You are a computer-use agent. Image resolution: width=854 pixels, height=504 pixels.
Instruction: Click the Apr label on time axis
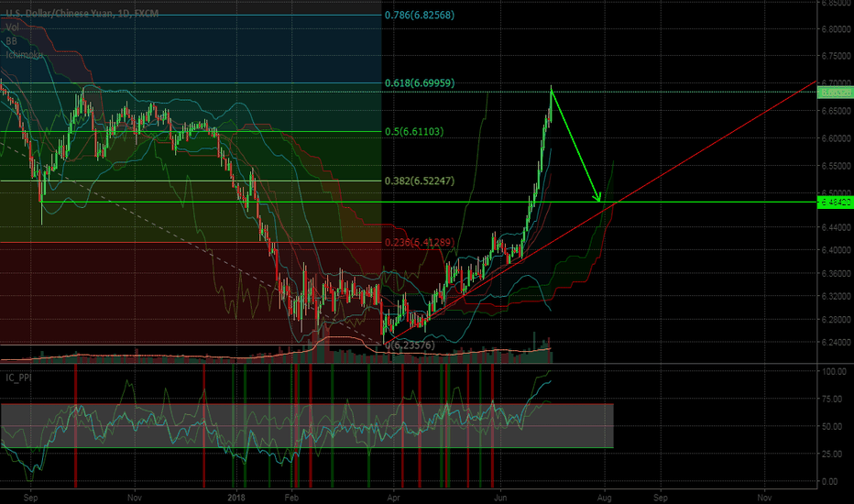tap(393, 498)
